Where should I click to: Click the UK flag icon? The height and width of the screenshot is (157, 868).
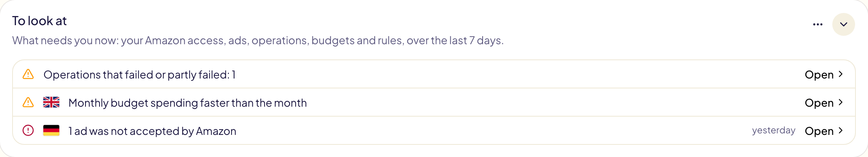tap(51, 102)
